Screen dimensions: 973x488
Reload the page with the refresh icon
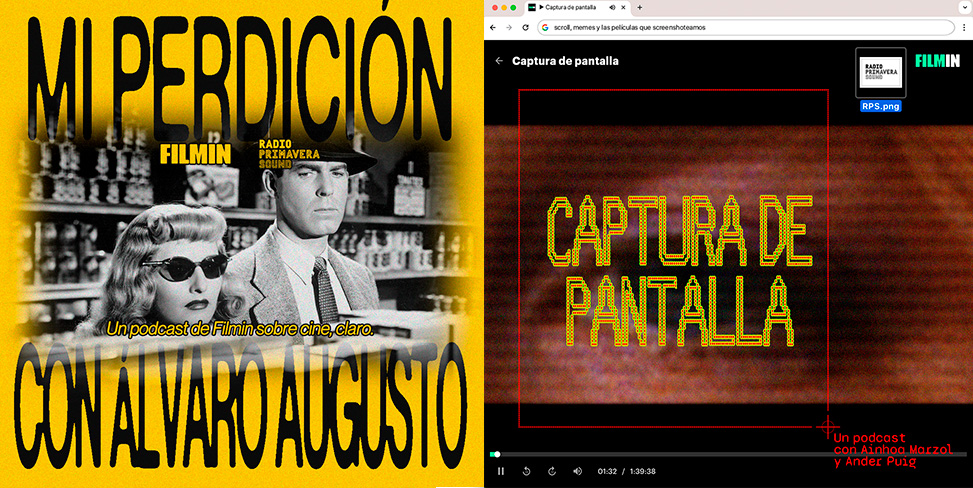point(526,27)
